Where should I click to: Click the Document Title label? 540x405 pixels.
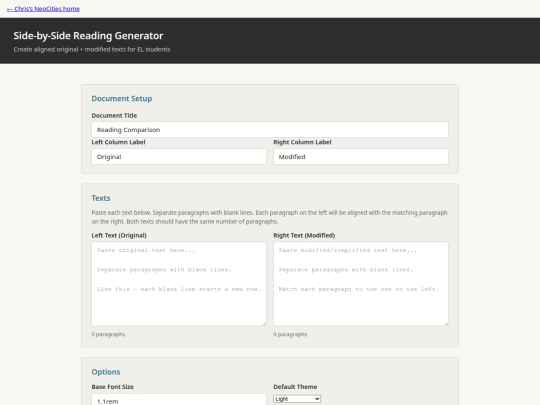tap(114, 115)
